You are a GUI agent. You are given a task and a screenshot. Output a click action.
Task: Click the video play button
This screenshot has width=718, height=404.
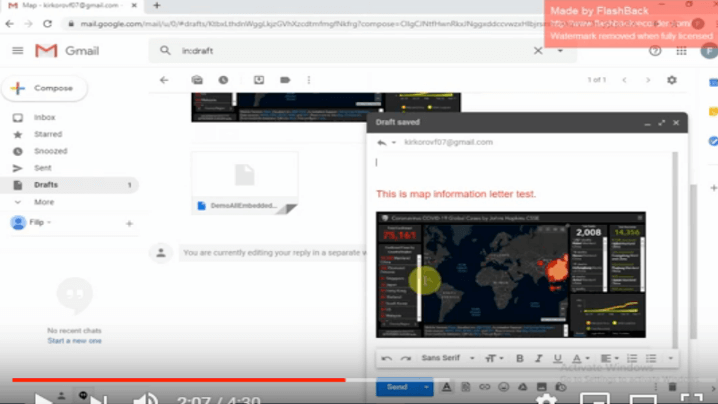(x=43, y=399)
